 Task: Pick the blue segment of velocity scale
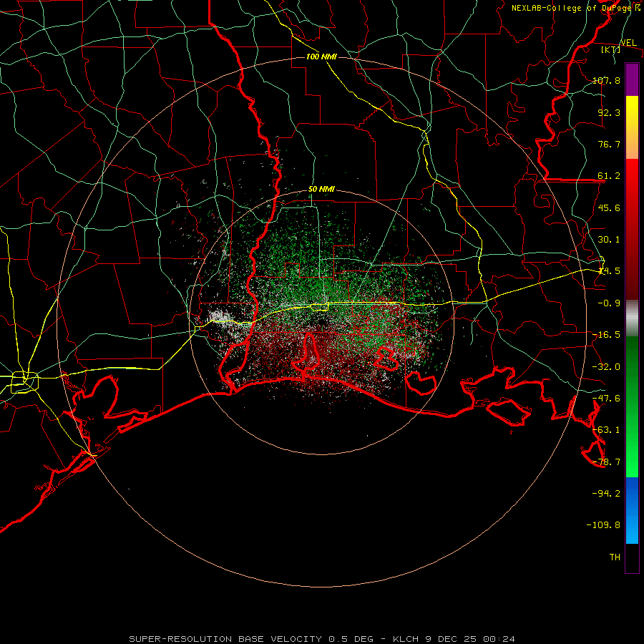coord(632,510)
